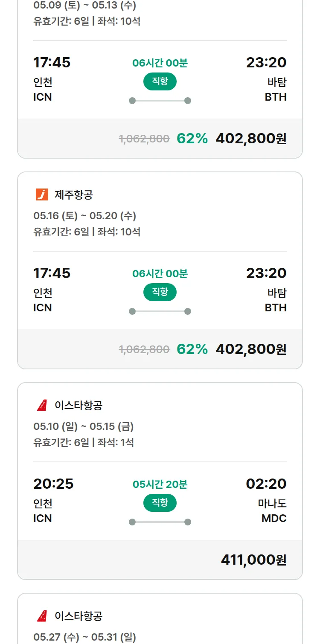The width and height of the screenshot is (320, 644).
Task: Choose the 411,000원 Manado fare
Action: click(x=253, y=560)
